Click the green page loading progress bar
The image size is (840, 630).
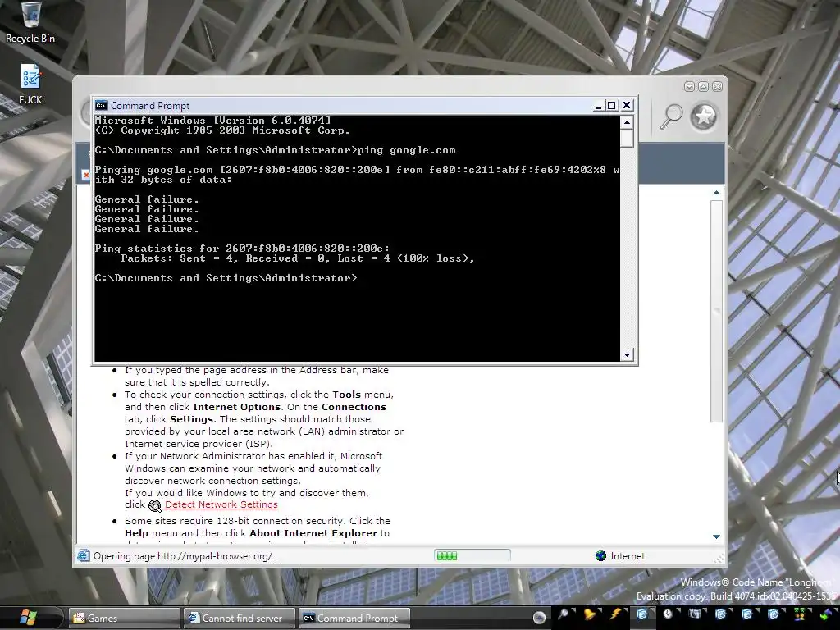(472, 556)
